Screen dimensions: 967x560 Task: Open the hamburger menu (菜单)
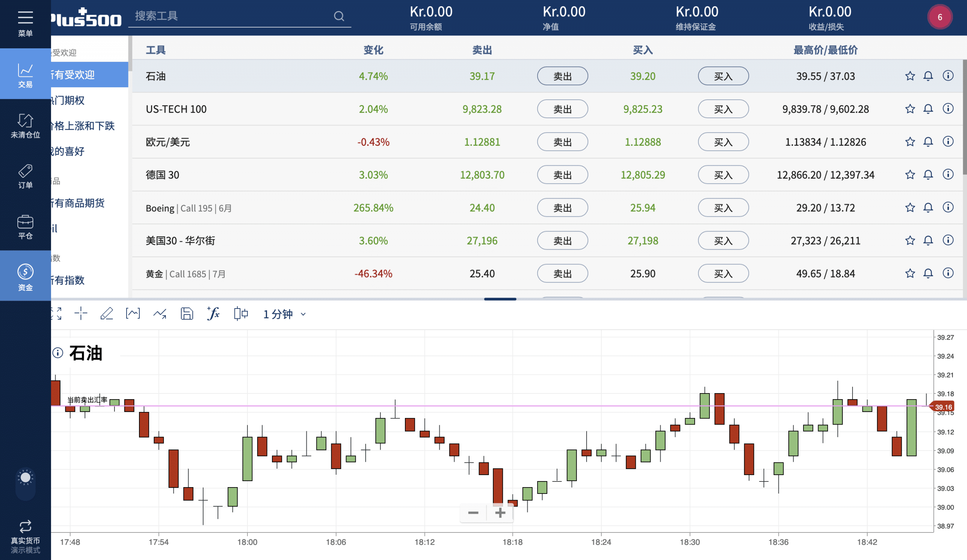(25, 23)
